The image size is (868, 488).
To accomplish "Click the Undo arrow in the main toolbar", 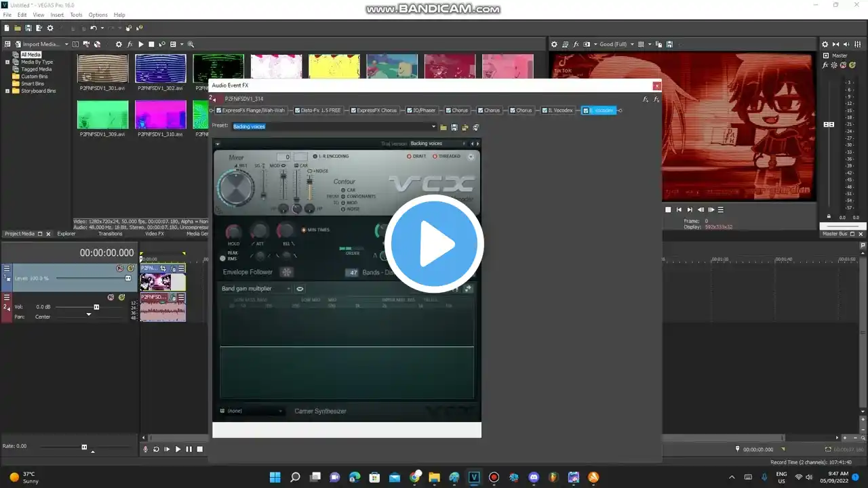I will (94, 28).
